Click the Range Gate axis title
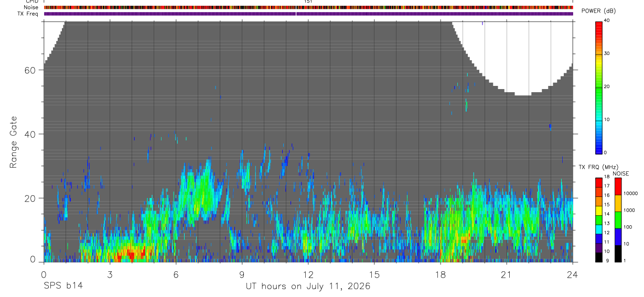 click(x=13, y=142)
